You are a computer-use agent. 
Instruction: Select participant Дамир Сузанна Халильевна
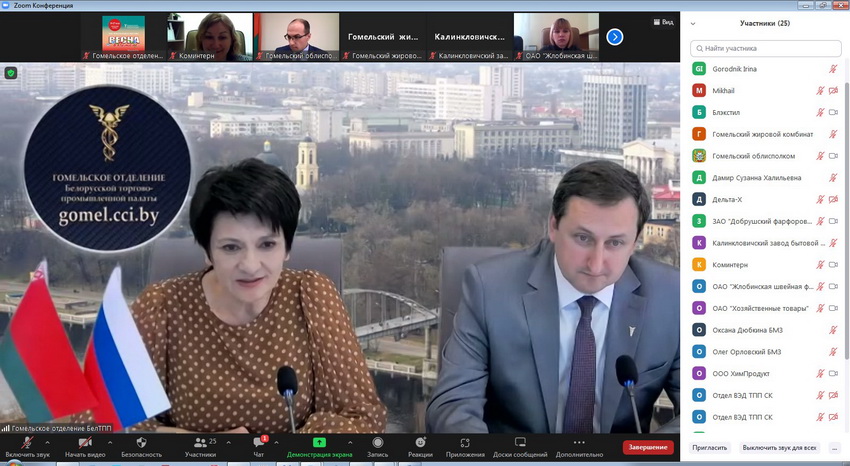(765, 177)
